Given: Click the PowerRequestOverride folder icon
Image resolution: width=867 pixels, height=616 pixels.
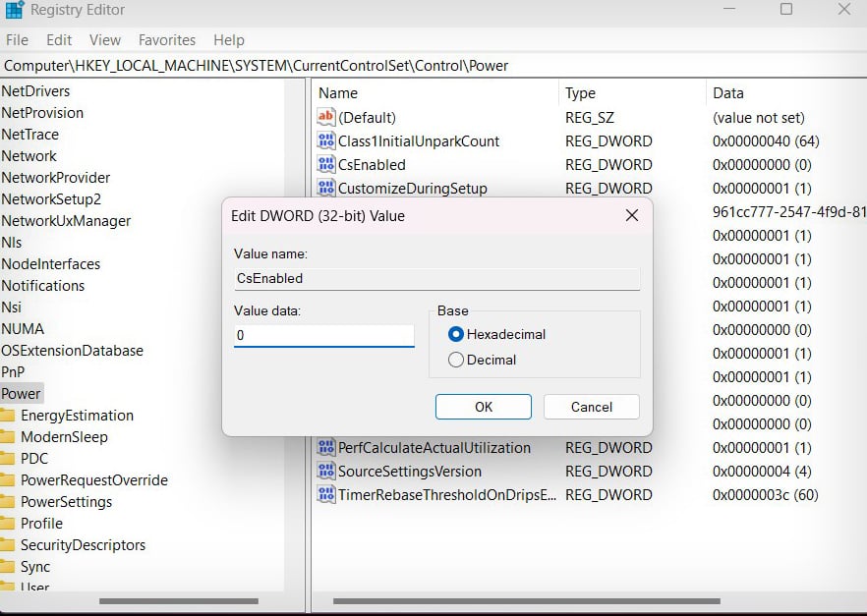Looking at the screenshot, I should (7, 479).
